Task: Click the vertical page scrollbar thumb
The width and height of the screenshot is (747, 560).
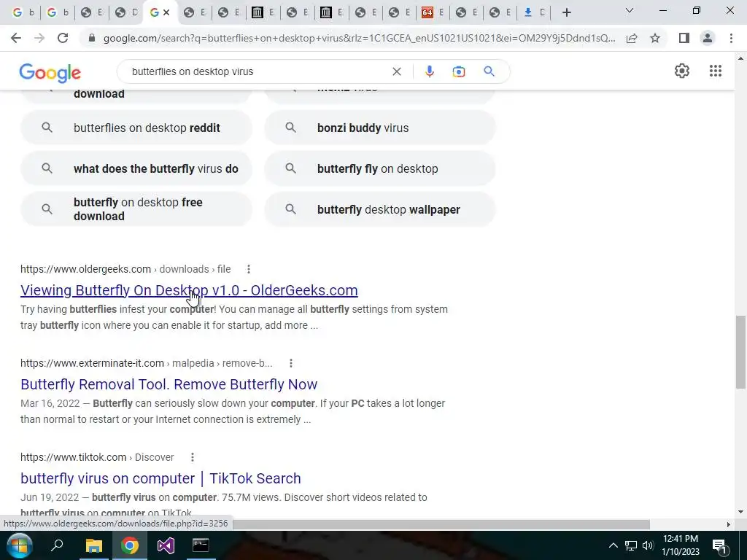Action: [x=740, y=352]
